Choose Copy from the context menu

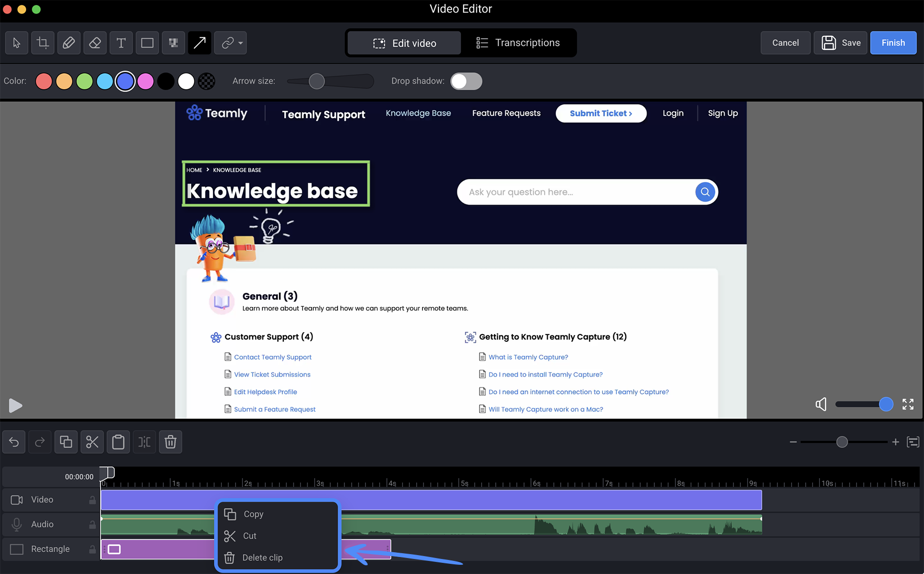pyautogui.click(x=277, y=514)
